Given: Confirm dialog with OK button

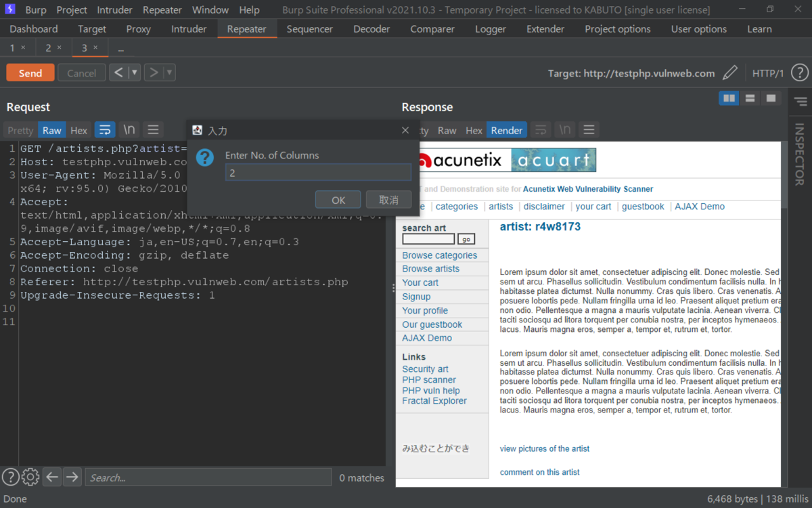Looking at the screenshot, I should pyautogui.click(x=338, y=200).
